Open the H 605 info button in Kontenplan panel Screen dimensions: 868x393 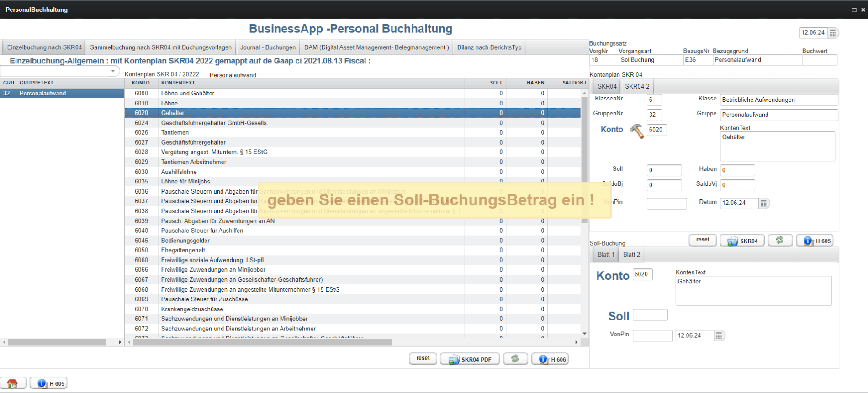pyautogui.click(x=815, y=241)
